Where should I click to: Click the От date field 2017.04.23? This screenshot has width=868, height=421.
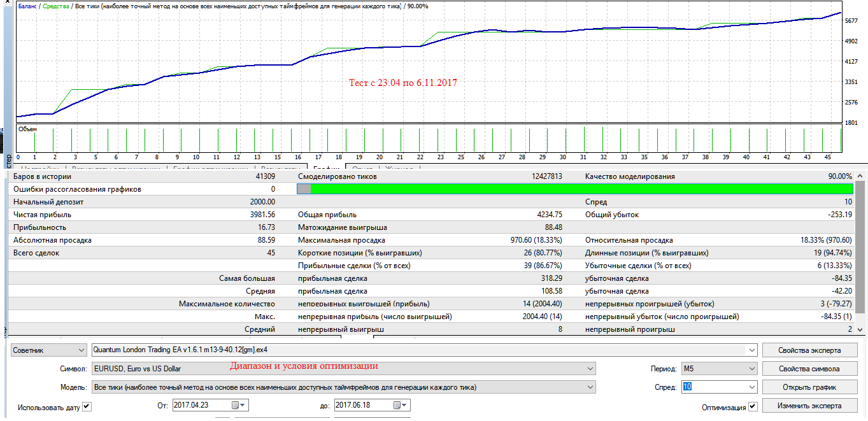pos(201,406)
